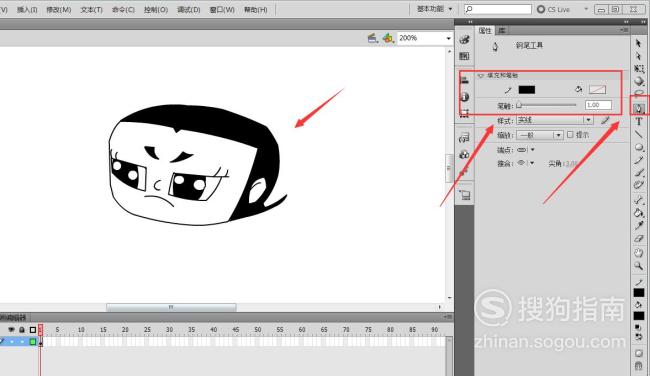Select the Line tool
Image resolution: width=650 pixels, height=376 pixels.
[639, 134]
